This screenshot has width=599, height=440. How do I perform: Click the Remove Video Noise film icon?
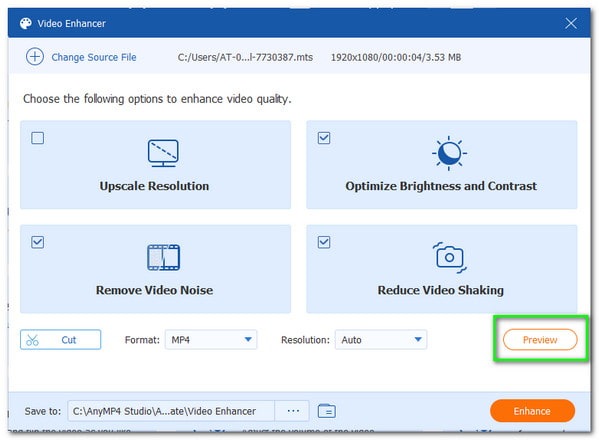click(164, 257)
